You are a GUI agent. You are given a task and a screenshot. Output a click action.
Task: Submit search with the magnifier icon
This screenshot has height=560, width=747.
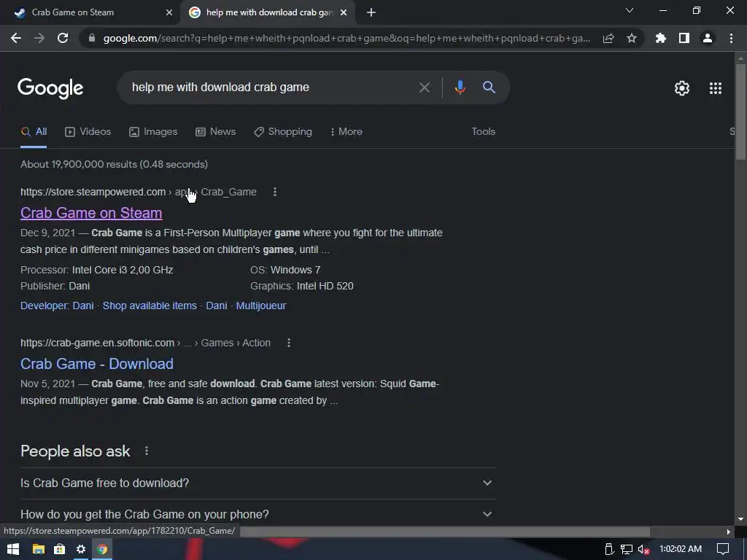[x=489, y=87]
